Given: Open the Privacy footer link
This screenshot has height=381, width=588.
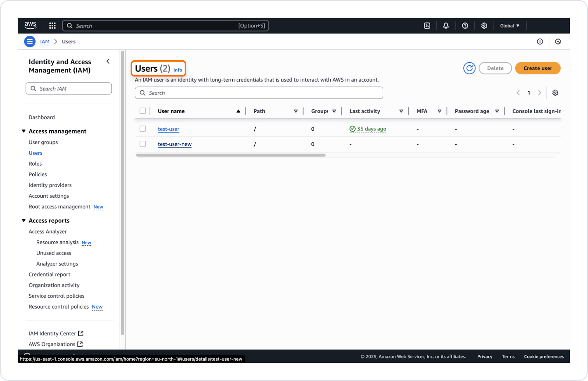Looking at the screenshot, I should [485, 356].
